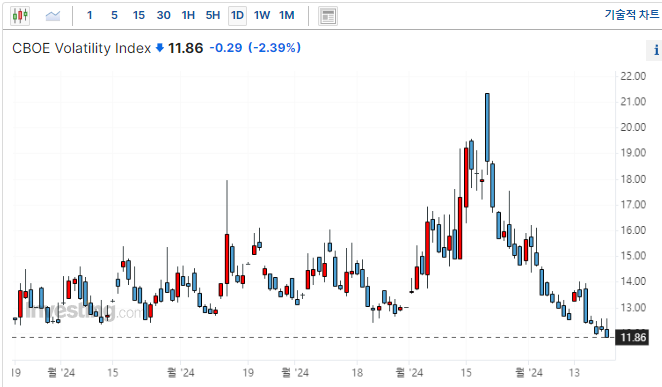Click the 11.86 price next to title

[186, 48]
